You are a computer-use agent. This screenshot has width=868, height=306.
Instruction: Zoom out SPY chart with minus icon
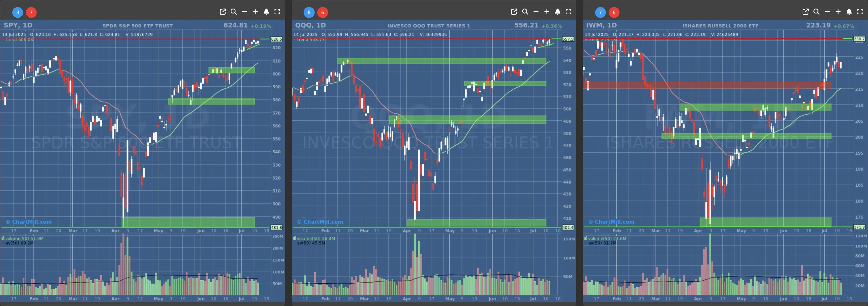[x=245, y=12]
